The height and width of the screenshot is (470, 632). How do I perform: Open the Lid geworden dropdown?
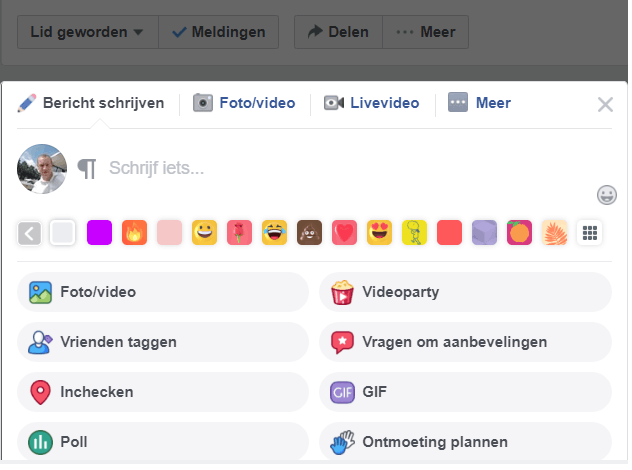pyautogui.click(x=87, y=32)
